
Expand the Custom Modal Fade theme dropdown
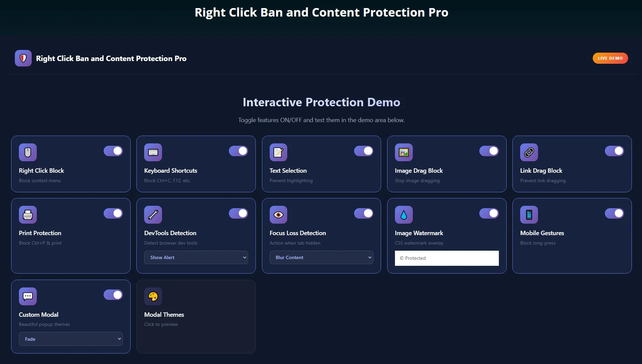[x=71, y=339]
